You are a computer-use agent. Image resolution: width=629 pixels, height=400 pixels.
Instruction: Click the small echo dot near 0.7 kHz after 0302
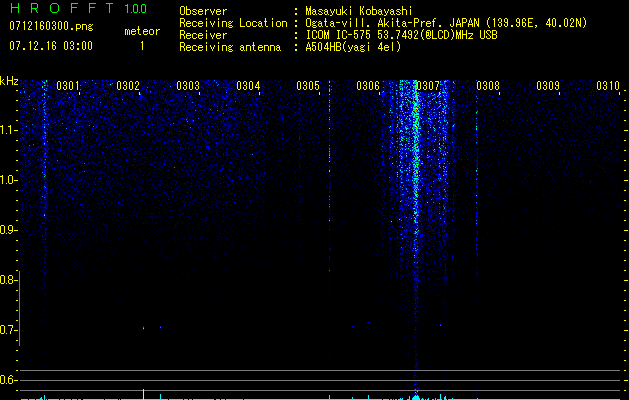143,328
